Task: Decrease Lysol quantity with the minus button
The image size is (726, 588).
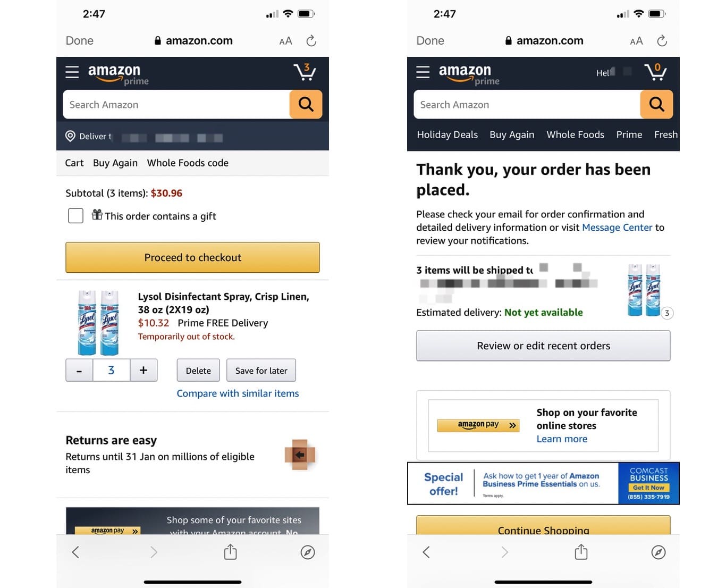Action: point(79,370)
